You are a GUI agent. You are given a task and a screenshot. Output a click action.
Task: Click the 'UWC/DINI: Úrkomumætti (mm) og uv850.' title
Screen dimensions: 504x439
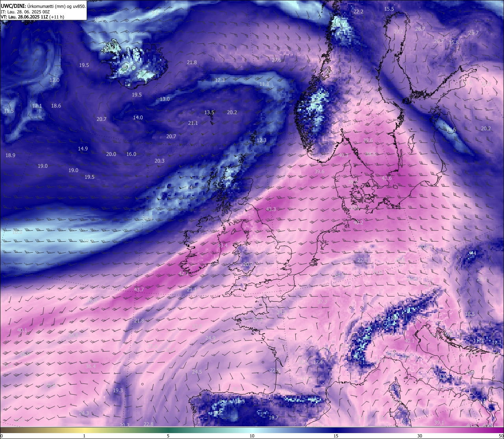pos(43,6)
